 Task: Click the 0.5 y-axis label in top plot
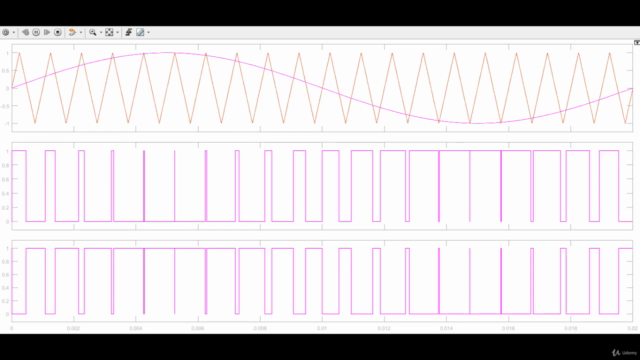tap(6, 71)
